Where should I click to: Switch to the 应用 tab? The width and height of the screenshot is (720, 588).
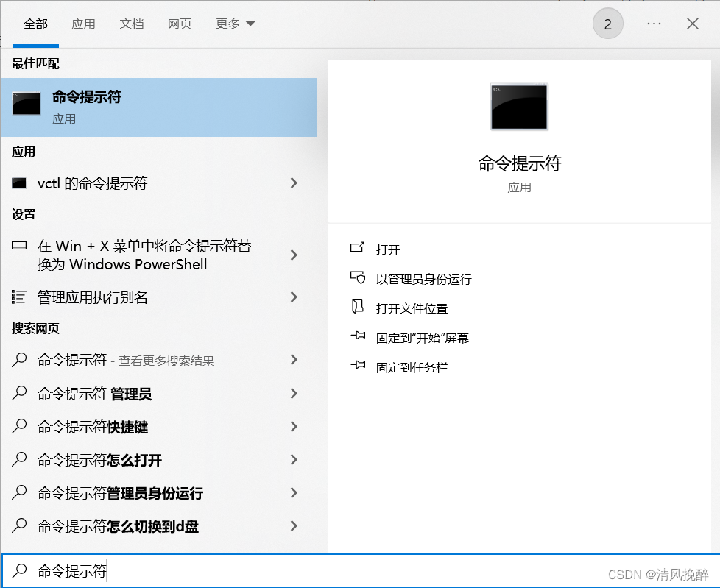point(83,24)
